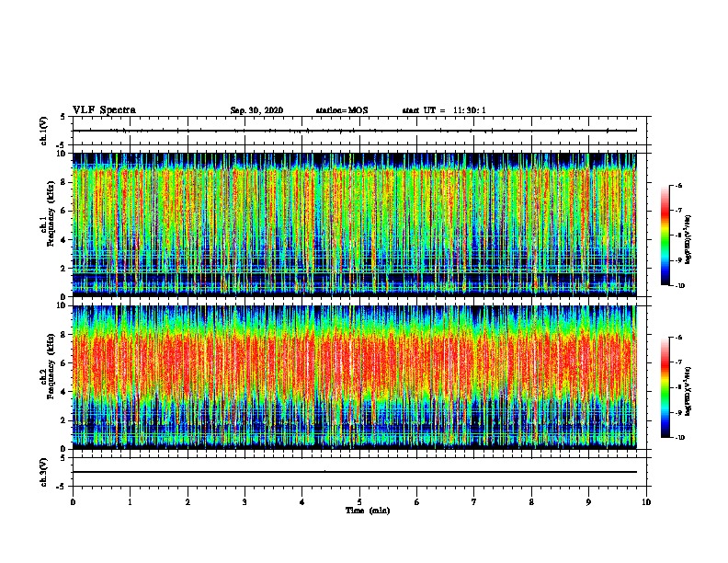Click the ch.1 spectrogram color scale bar
This screenshot has height=563, width=728.
click(665, 236)
